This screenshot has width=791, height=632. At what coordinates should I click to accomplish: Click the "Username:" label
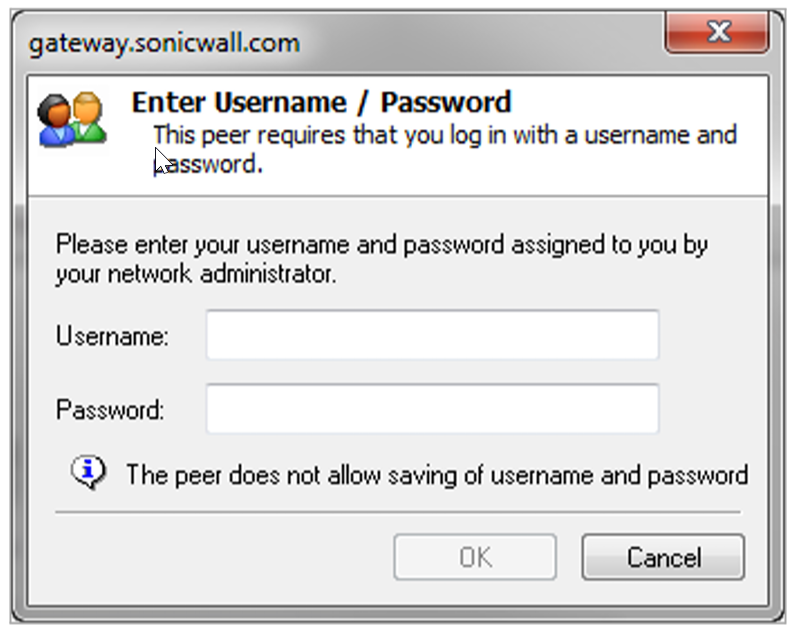(x=112, y=336)
